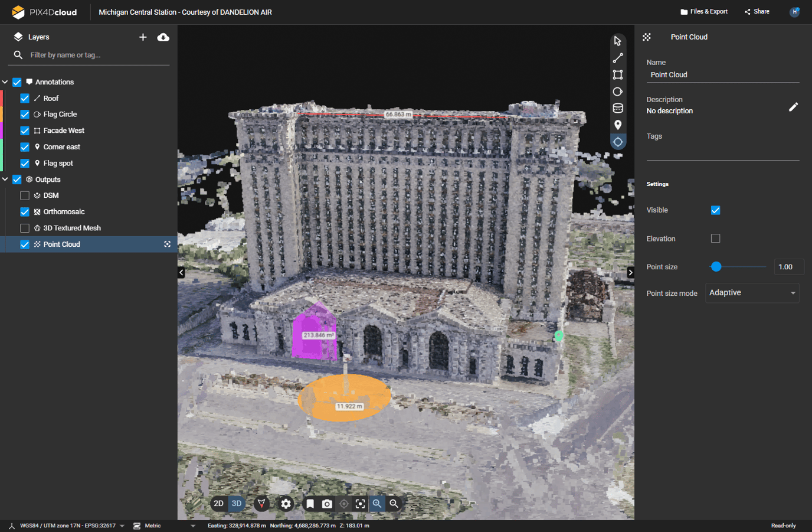
Task: Choose the circle annotation tool
Action: pyautogui.click(x=617, y=92)
